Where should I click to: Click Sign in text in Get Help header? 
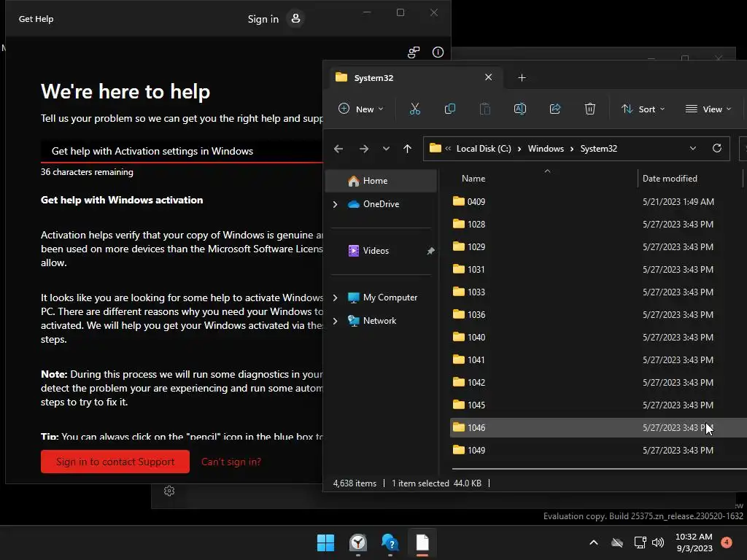click(x=263, y=19)
